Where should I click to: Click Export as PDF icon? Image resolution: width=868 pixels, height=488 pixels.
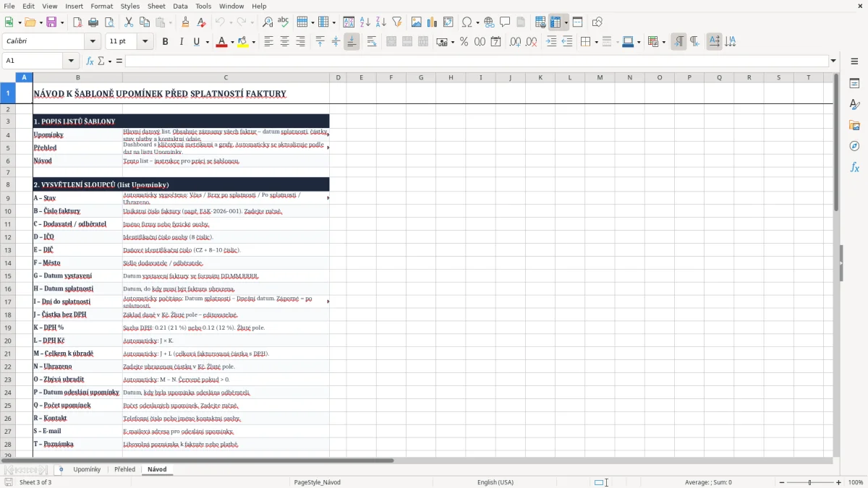(x=77, y=22)
